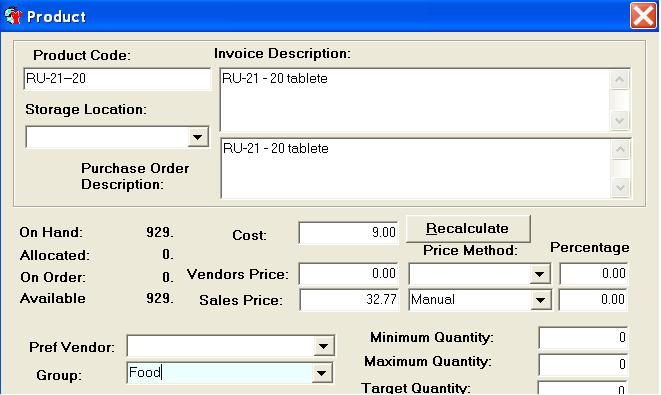This screenshot has width=661, height=395.
Task: Open the Manual price method dropdown
Action: pyautogui.click(x=540, y=300)
